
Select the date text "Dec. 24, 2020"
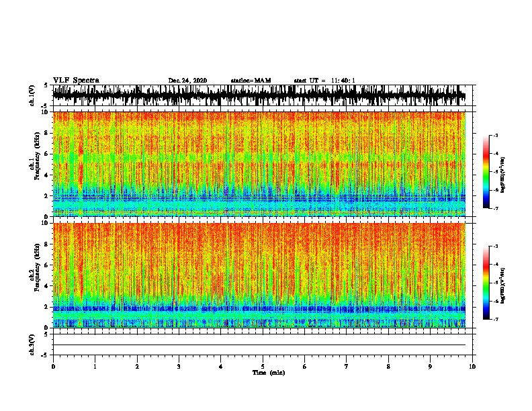pyautogui.click(x=187, y=81)
